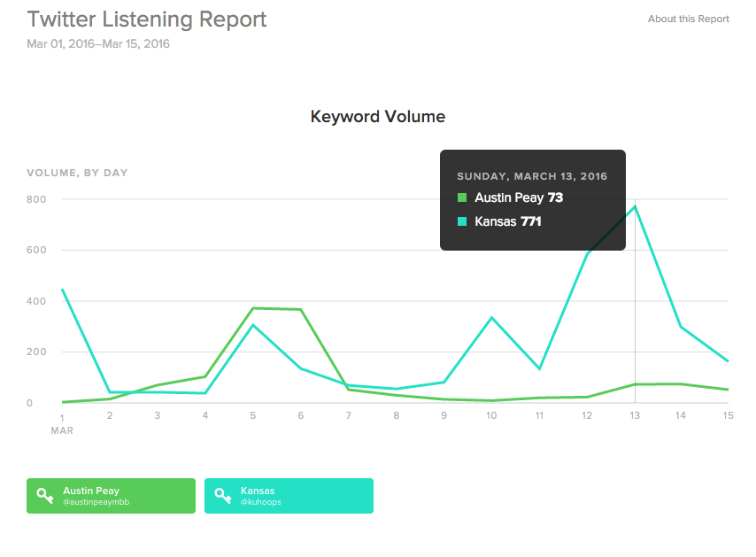Click the day 13 x-axis label

[635, 415]
